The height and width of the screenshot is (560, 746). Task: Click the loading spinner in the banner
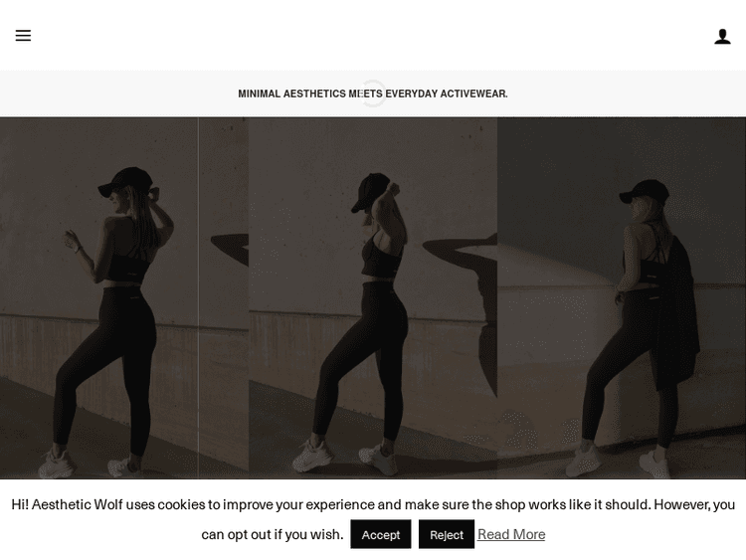coord(373,93)
